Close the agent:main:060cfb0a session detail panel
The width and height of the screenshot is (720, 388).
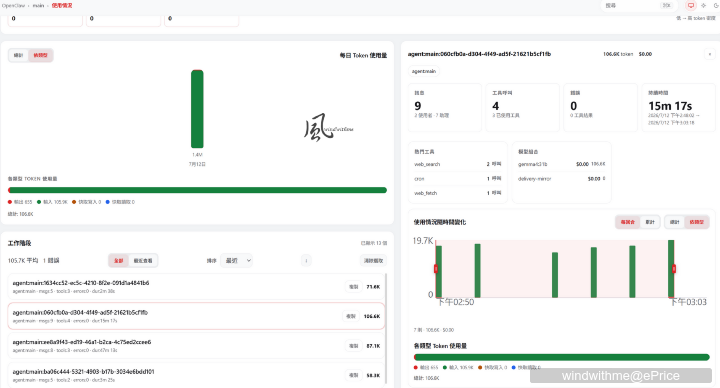coord(709,54)
